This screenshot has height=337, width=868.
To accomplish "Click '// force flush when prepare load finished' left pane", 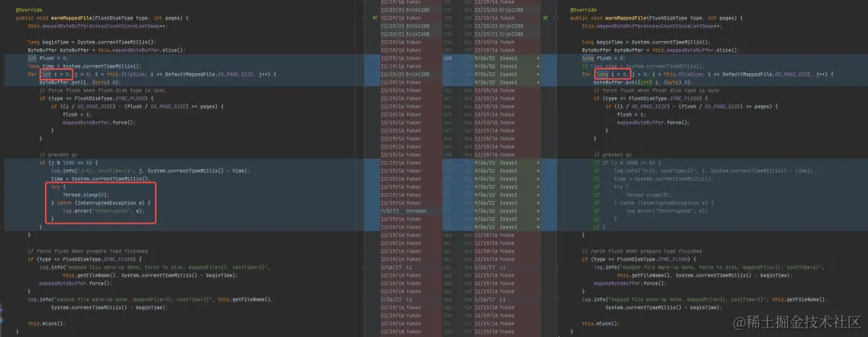I will pyautogui.click(x=88, y=250).
